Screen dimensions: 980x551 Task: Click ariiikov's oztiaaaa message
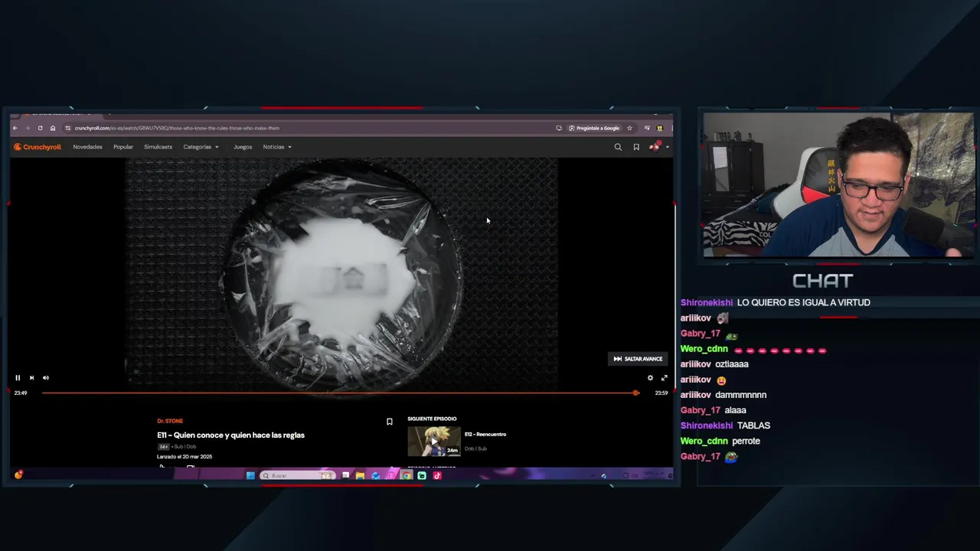(732, 364)
